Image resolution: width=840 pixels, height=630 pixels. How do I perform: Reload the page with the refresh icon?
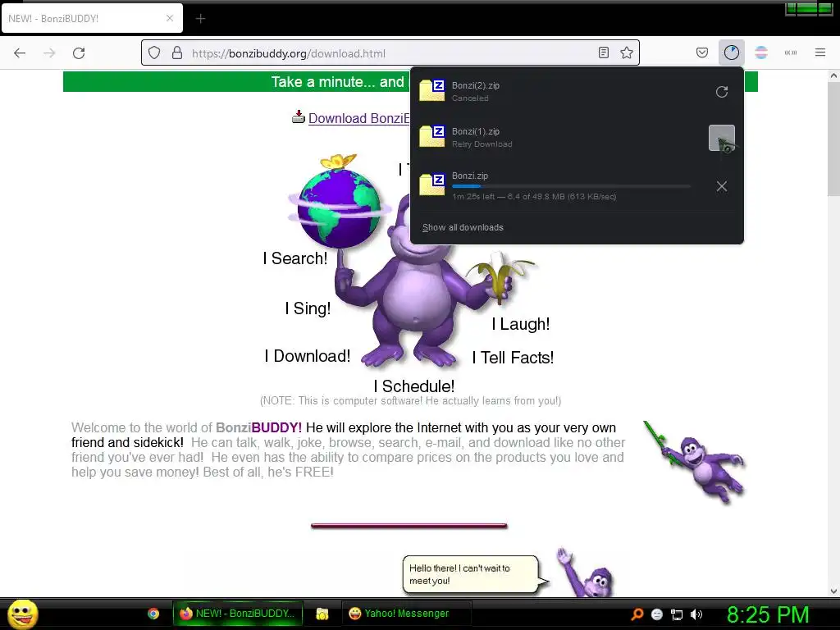tap(79, 53)
